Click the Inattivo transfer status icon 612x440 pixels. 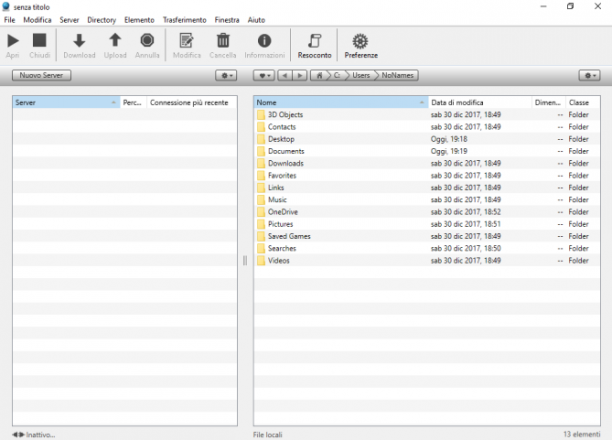click(18, 435)
